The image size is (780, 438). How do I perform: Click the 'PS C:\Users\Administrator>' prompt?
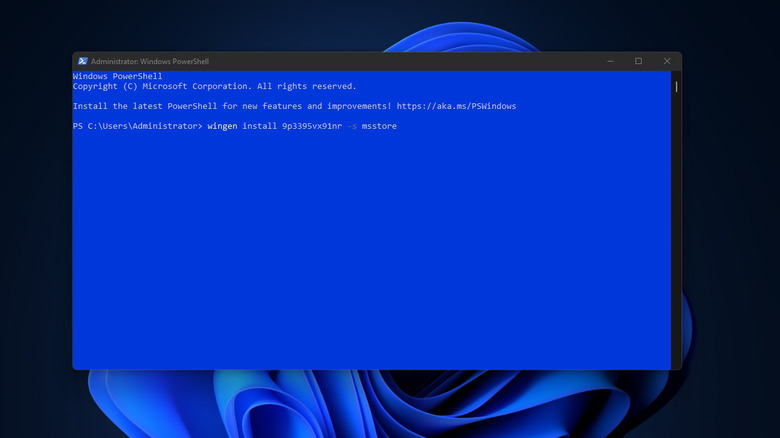(x=137, y=126)
